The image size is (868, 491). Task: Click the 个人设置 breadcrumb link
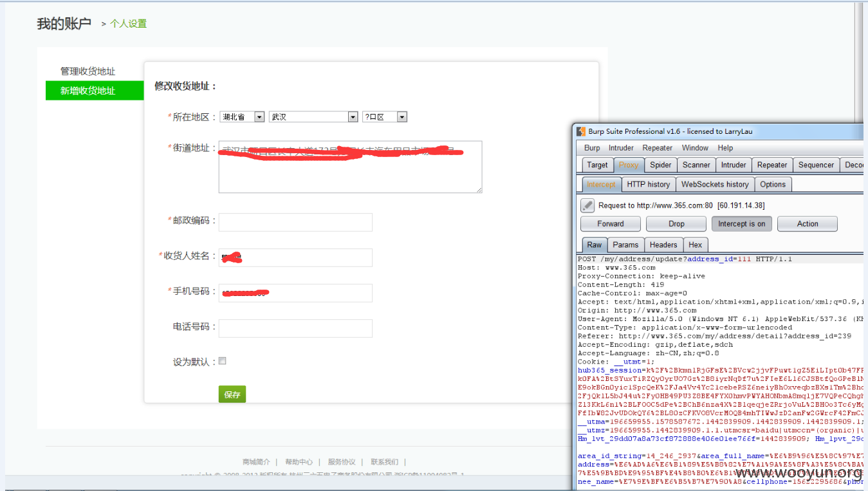click(x=128, y=24)
